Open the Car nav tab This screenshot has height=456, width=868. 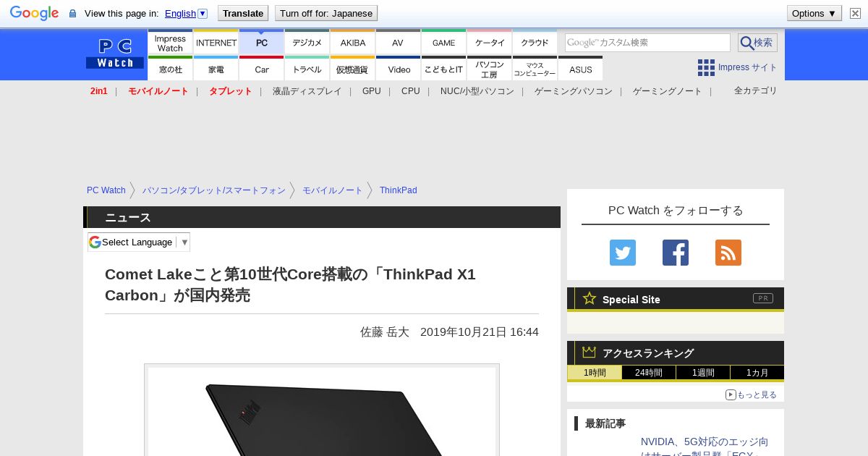pyautogui.click(x=262, y=69)
